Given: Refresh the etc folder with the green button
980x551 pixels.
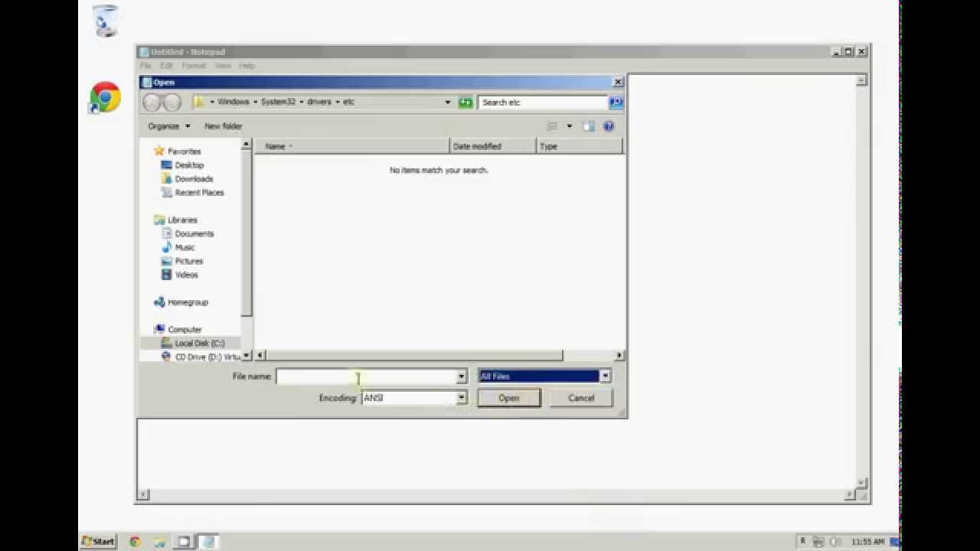Looking at the screenshot, I should point(465,102).
